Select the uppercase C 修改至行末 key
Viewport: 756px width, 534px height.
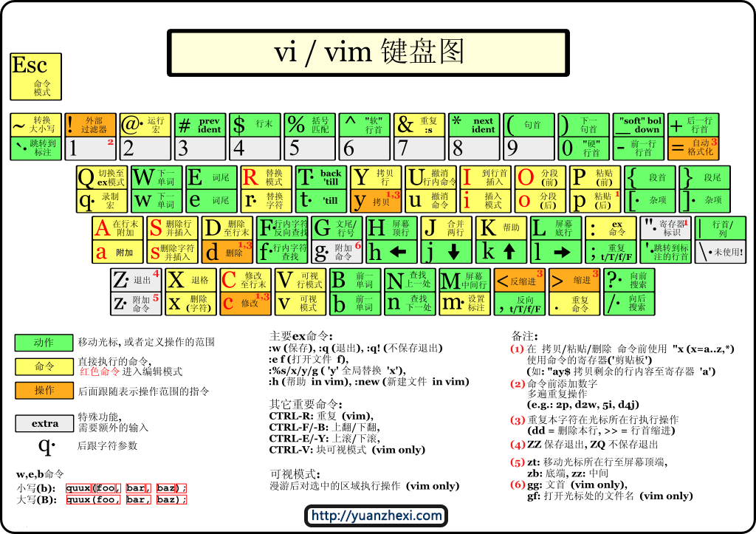click(245, 280)
